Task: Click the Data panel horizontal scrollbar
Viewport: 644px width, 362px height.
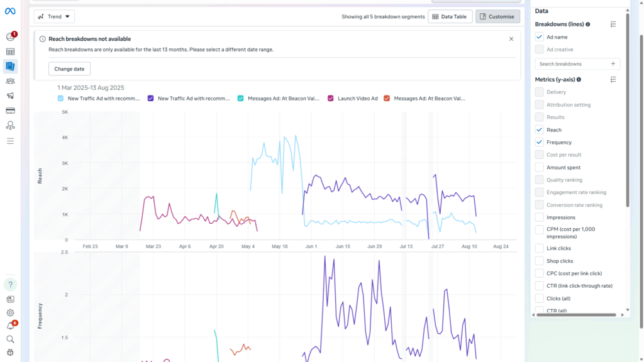Action: click(576, 315)
